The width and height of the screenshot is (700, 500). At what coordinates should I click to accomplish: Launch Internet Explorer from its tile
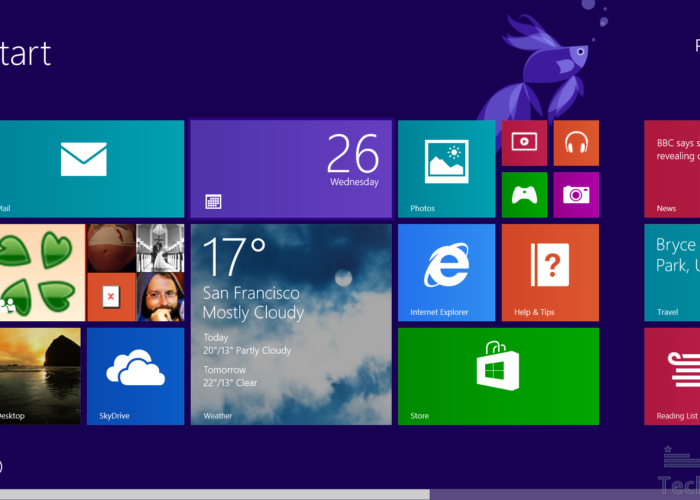(446, 272)
